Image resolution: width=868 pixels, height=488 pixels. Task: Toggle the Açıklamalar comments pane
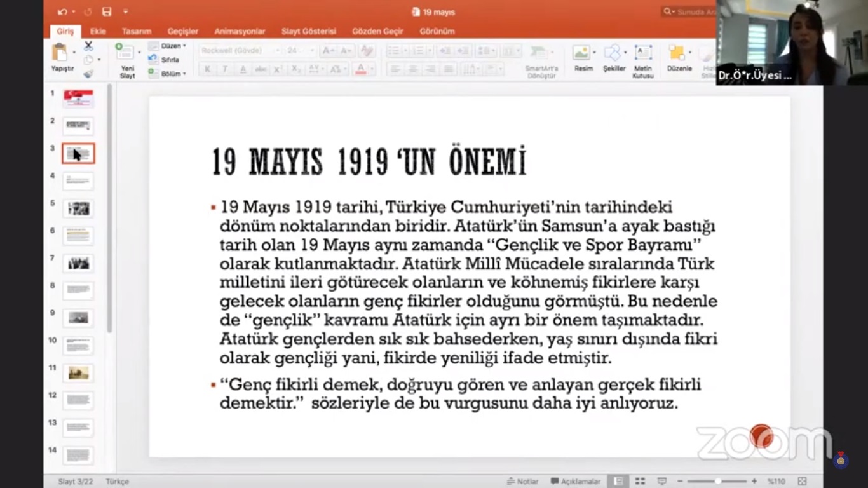(576, 481)
